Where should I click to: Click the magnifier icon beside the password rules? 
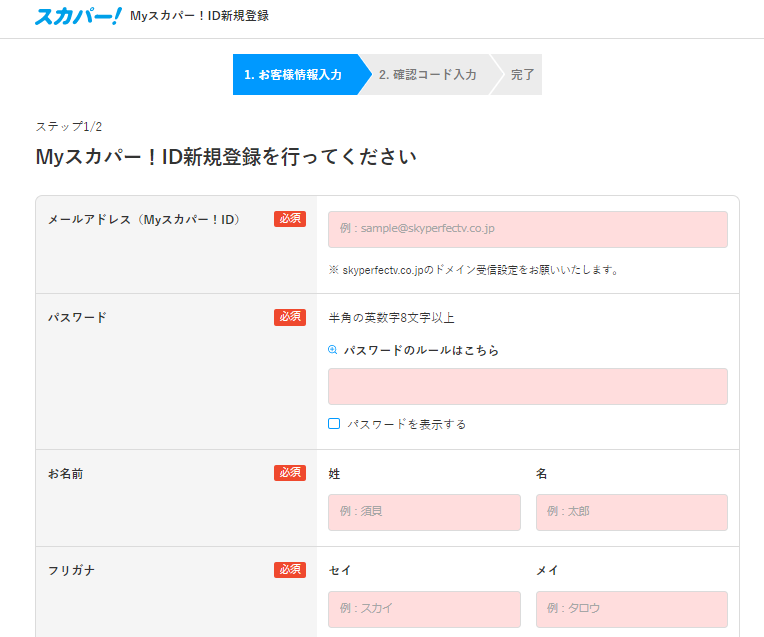tap(333, 351)
